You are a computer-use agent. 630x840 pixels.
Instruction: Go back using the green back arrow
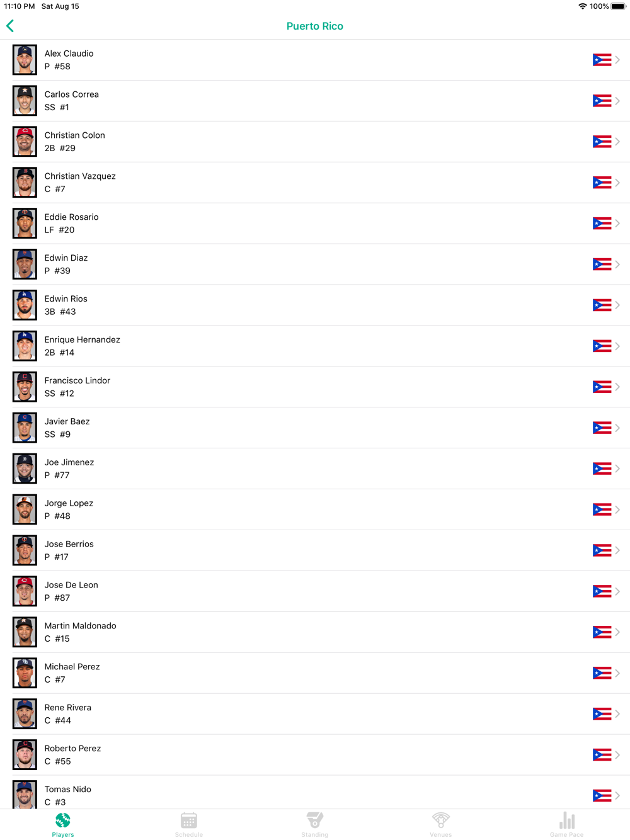10,26
